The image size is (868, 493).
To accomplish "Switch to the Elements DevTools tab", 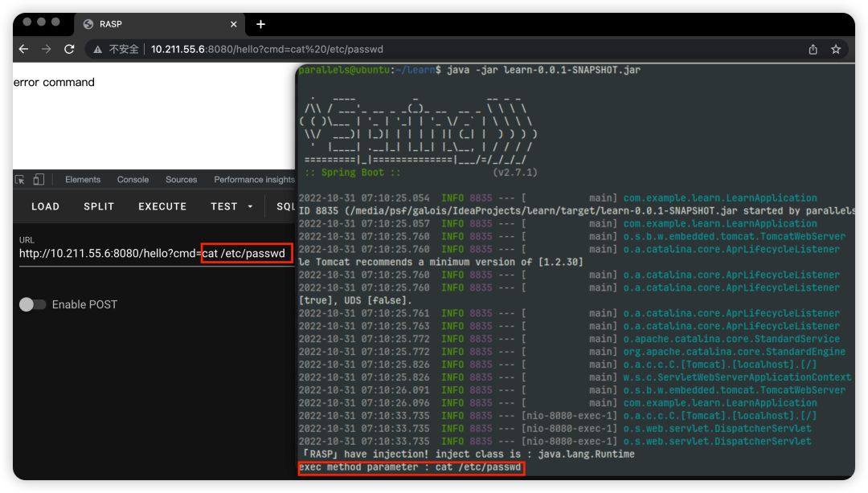I will [x=83, y=180].
